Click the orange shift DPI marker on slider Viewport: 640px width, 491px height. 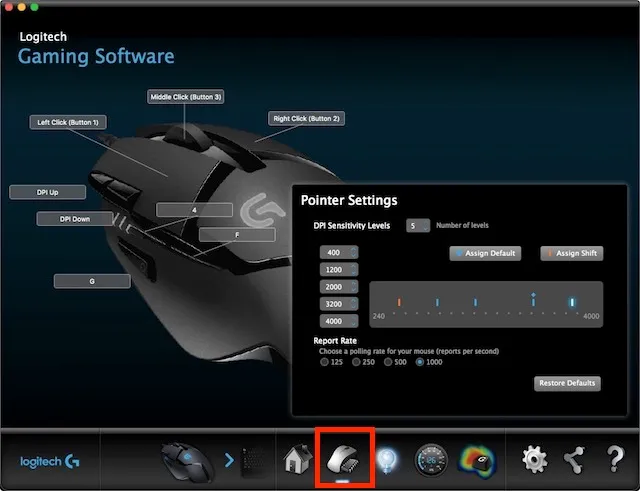[x=399, y=302]
